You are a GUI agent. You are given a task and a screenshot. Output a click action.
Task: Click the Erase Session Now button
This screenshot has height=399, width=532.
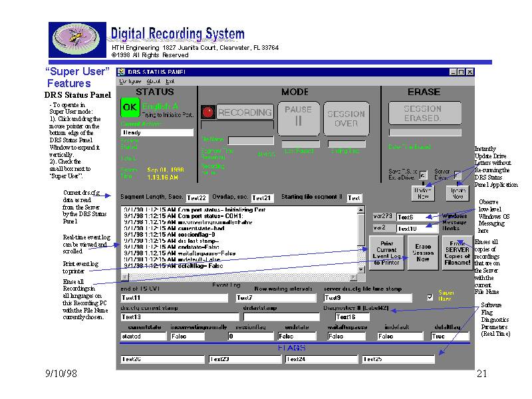point(423,254)
